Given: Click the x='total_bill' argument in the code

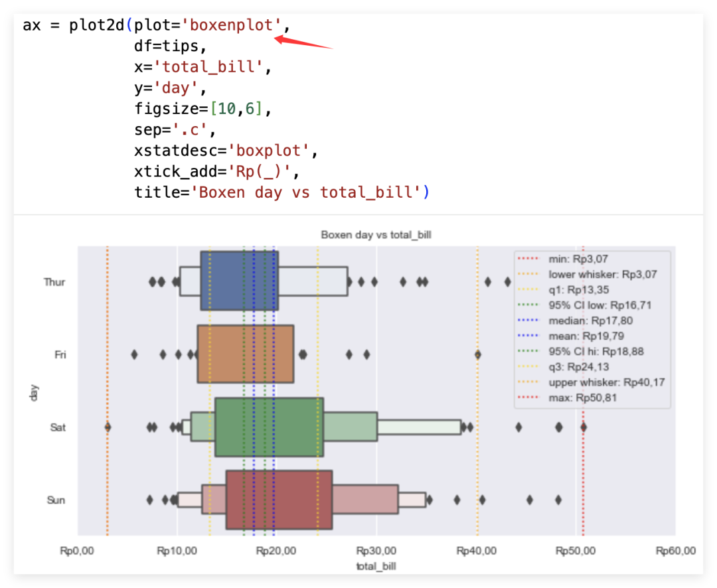Looking at the screenshot, I should (203, 67).
